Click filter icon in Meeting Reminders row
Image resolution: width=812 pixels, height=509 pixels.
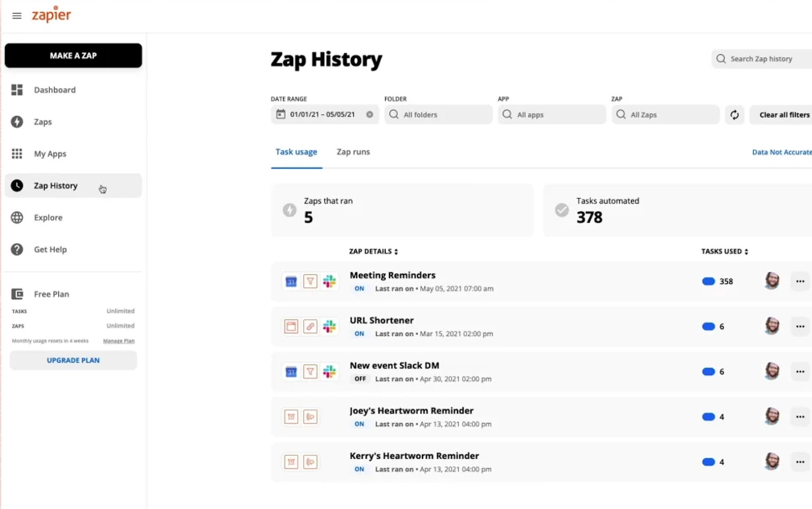click(310, 281)
